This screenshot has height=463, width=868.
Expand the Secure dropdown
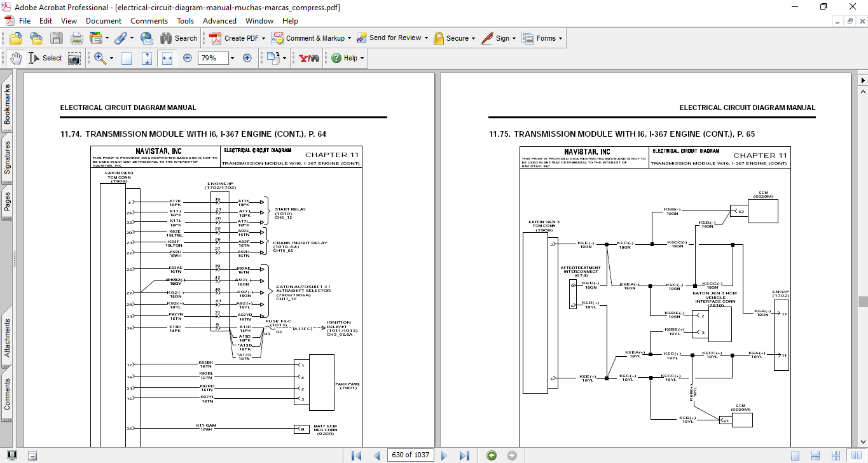[474, 38]
